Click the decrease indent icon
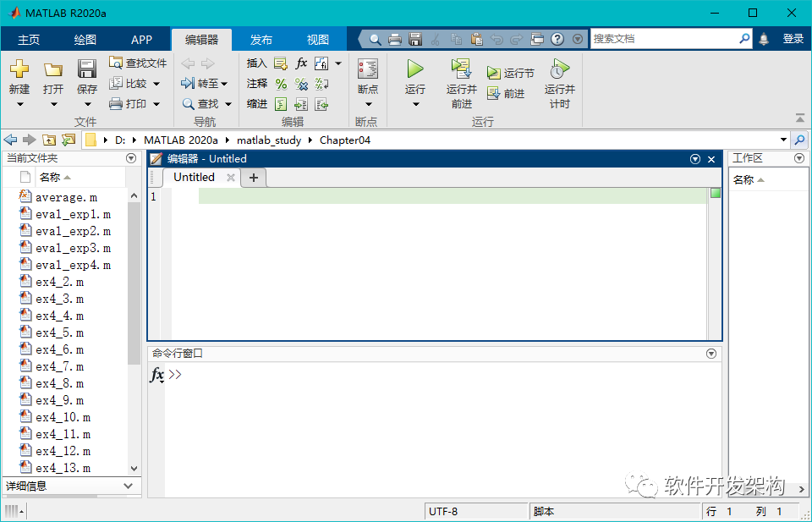 (321, 104)
